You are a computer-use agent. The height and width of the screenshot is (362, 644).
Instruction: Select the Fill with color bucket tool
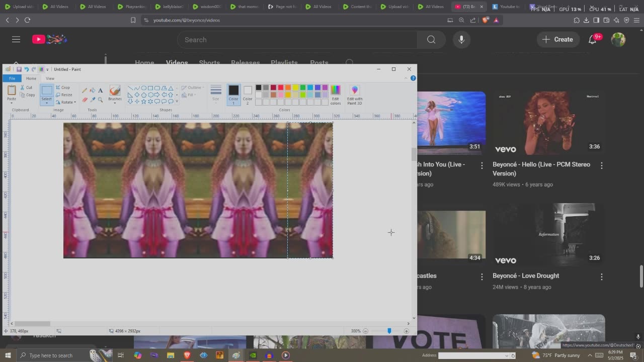click(x=93, y=90)
